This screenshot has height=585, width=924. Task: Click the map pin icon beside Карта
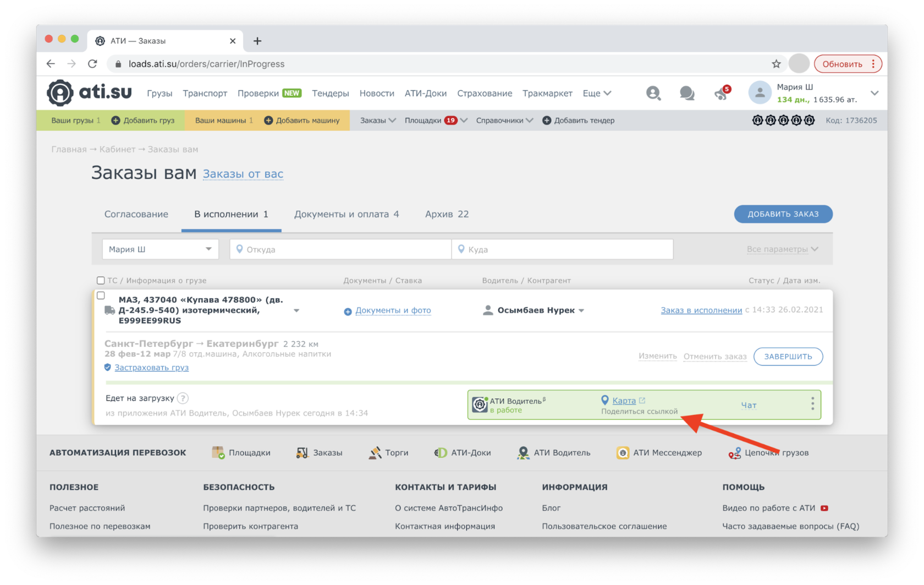coord(605,401)
